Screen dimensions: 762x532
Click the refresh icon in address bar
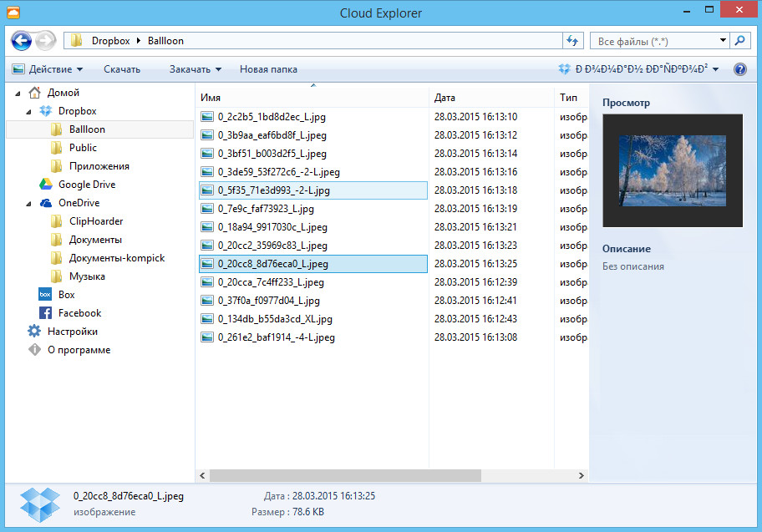point(572,41)
